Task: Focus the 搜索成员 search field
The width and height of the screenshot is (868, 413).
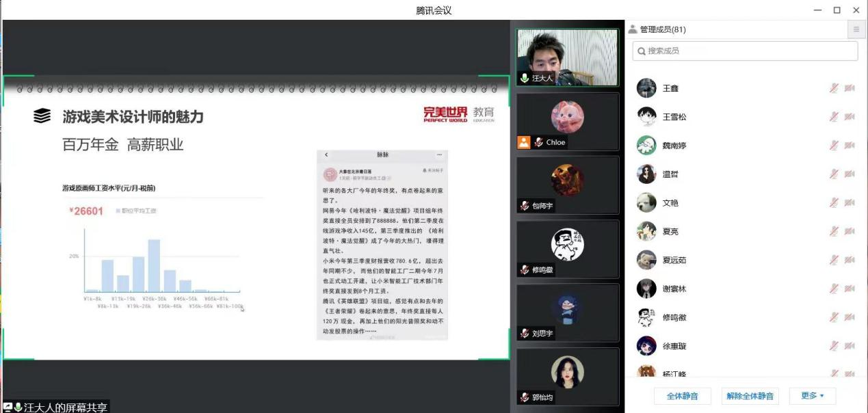Action: 745,51
